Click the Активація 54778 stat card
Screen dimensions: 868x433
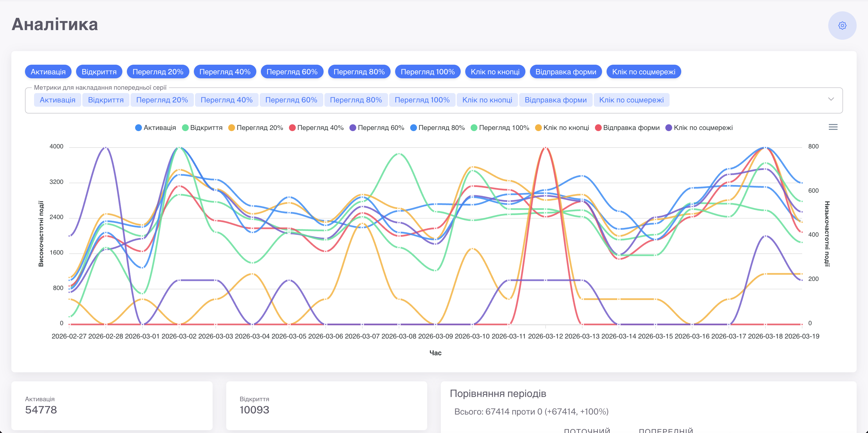[x=112, y=406]
